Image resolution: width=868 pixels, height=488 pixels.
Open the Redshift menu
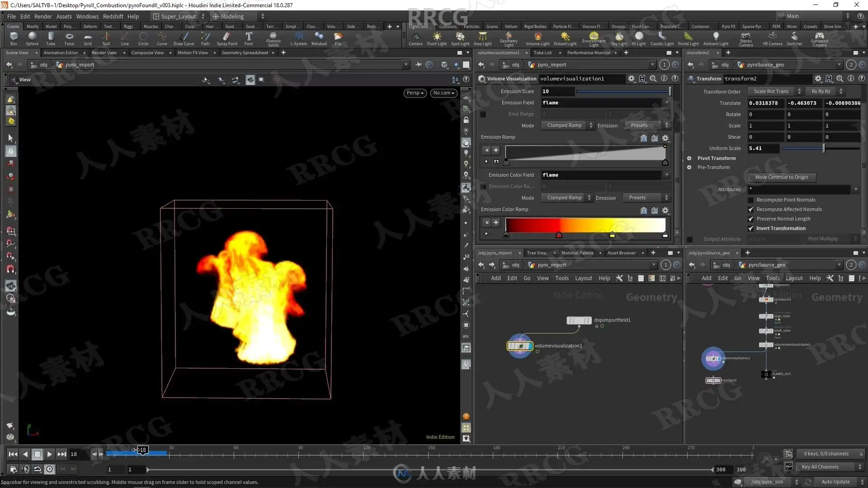(x=113, y=16)
